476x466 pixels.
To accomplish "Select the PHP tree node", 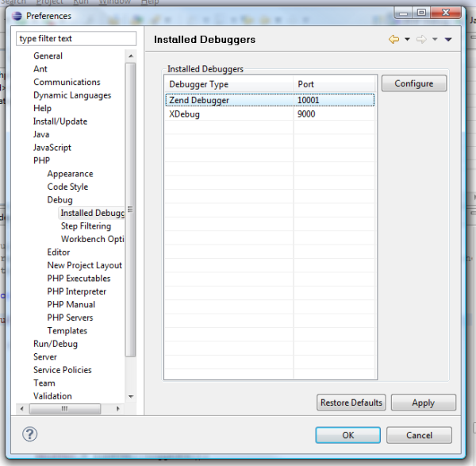I will coord(41,160).
